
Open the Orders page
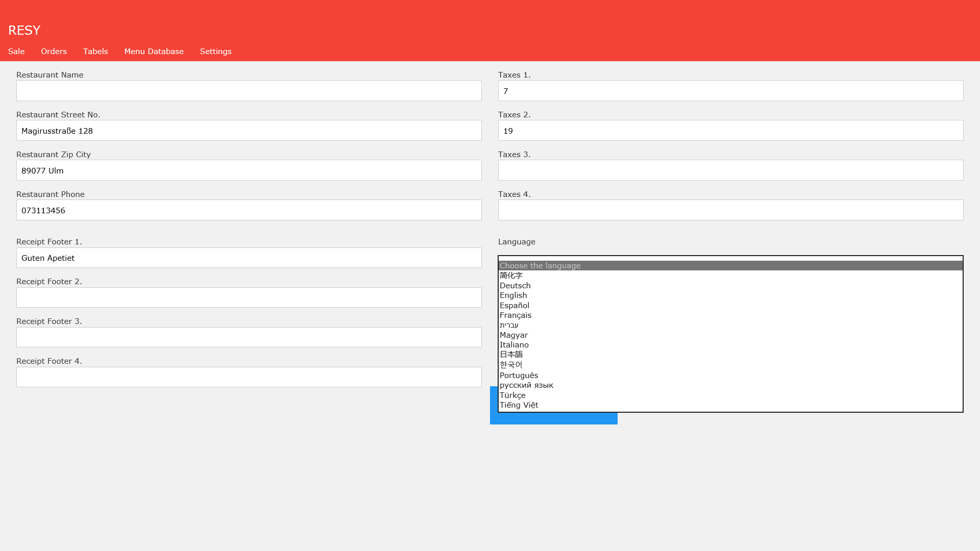[54, 52]
